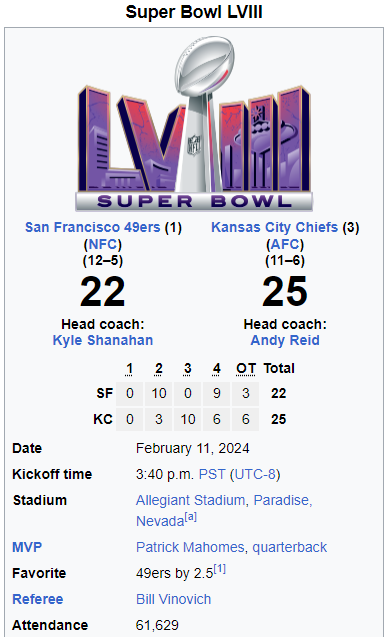This screenshot has height=637, width=390.
Task: Click the MVP label link
Action: point(27,547)
